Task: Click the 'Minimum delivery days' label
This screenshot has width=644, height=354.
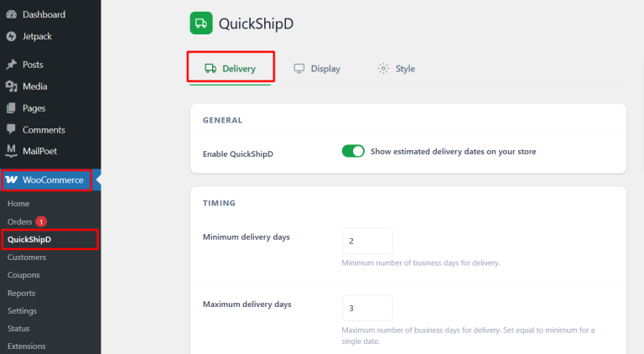Action: [247, 237]
